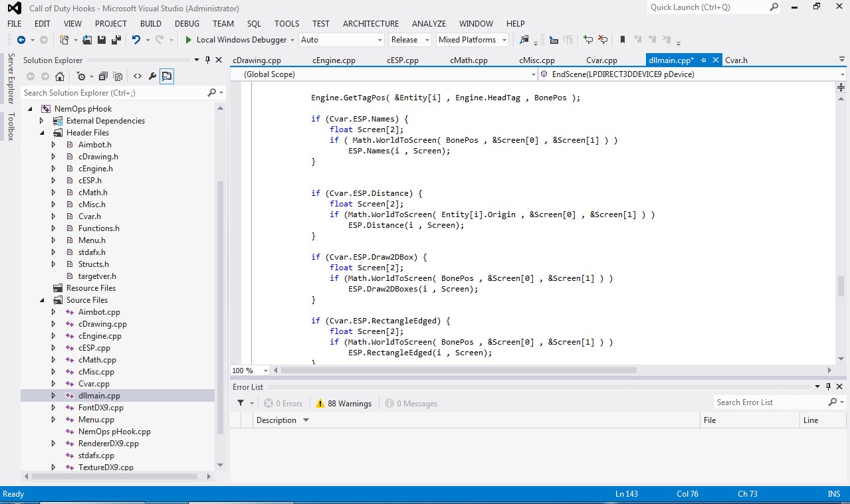Save the current file with Save icon
850x504 pixels.
click(102, 40)
